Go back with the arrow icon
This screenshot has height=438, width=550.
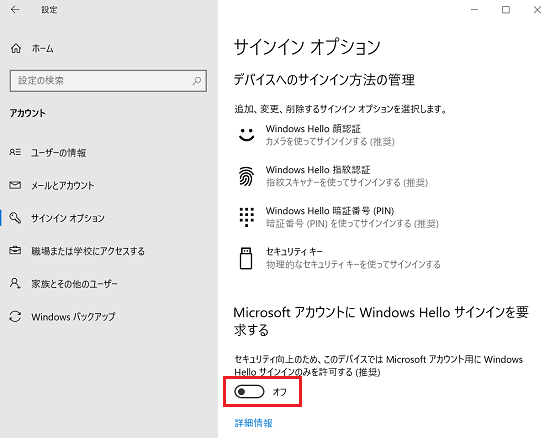[x=15, y=9]
